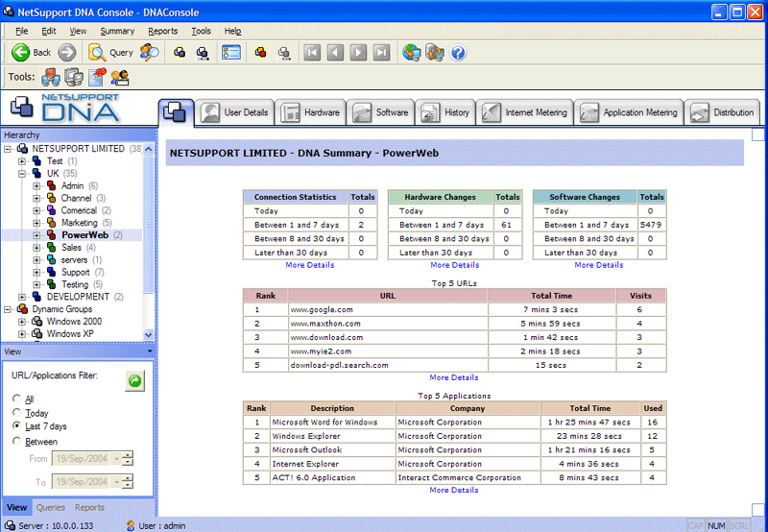The height and width of the screenshot is (532, 768).
Task: Click the greyed-out group toolbar icon
Action: (284, 53)
